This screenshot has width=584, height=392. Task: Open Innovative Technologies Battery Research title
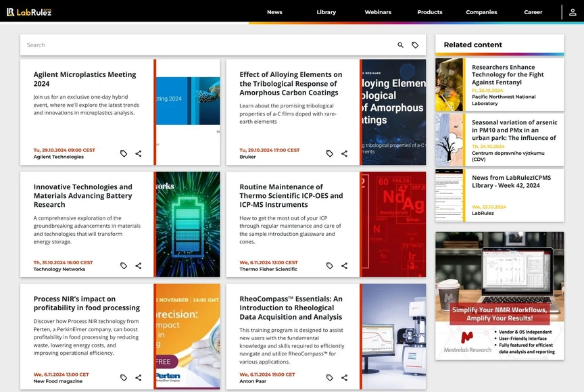click(x=82, y=195)
